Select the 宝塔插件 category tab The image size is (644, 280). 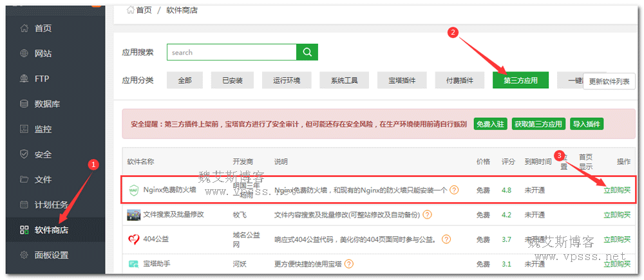tap(402, 80)
